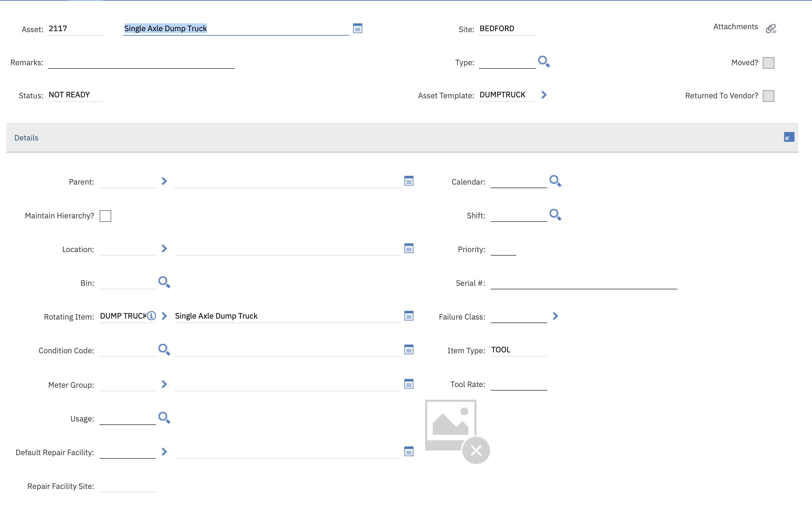Viewport: 812px width, 510px height.
Task: Click the Attachments paperclip icon
Action: point(770,29)
